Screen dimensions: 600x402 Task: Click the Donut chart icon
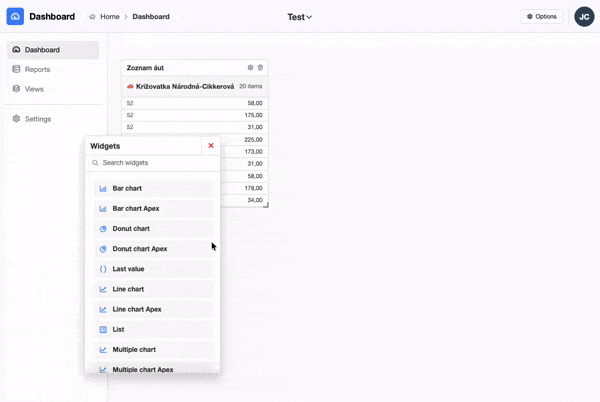[x=103, y=229]
